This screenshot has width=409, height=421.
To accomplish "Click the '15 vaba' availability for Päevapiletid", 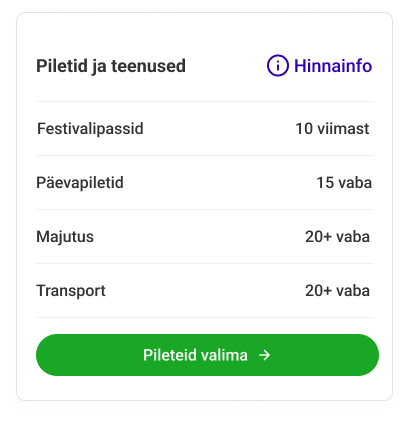I will tap(344, 183).
